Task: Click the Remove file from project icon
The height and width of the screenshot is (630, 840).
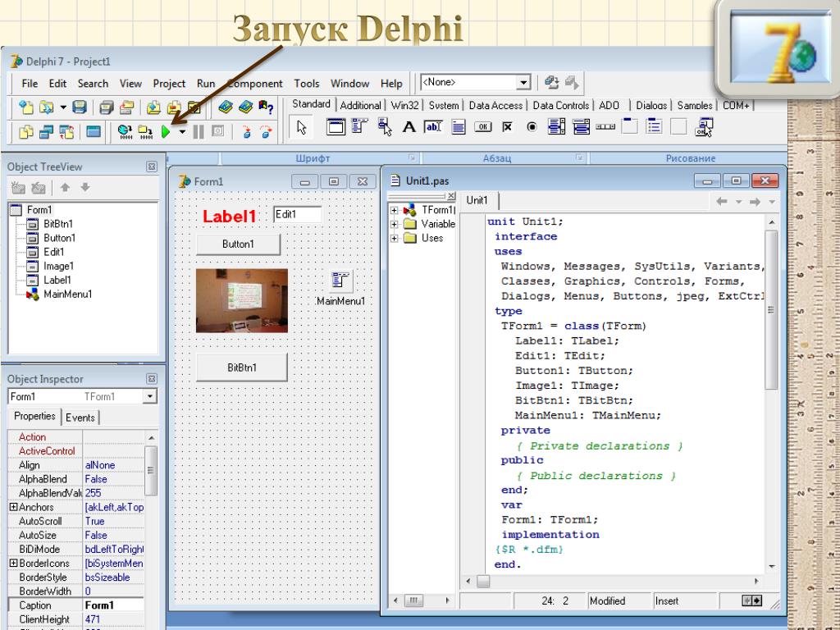Action: click(x=174, y=107)
